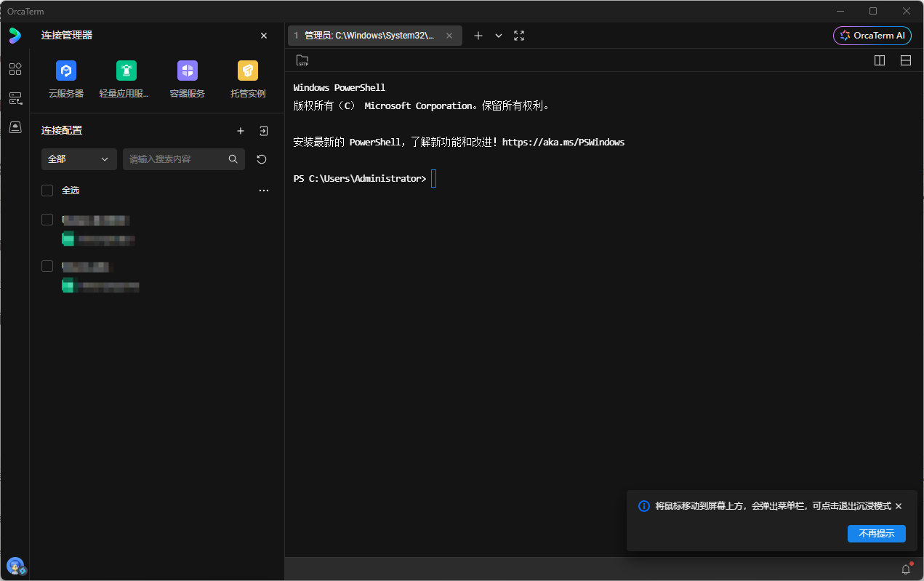Open the batch command sidebar icon
The height and width of the screenshot is (581, 924).
tap(15, 98)
